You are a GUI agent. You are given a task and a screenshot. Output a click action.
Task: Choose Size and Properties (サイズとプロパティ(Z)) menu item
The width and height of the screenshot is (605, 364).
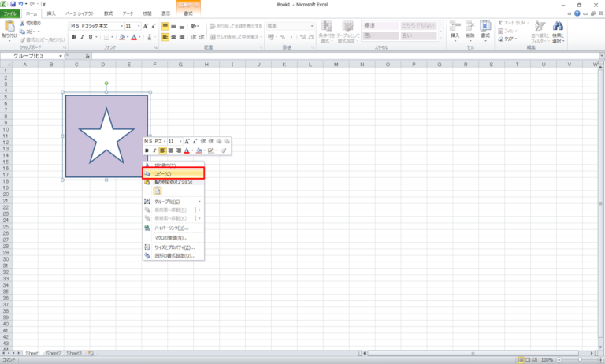(173, 247)
